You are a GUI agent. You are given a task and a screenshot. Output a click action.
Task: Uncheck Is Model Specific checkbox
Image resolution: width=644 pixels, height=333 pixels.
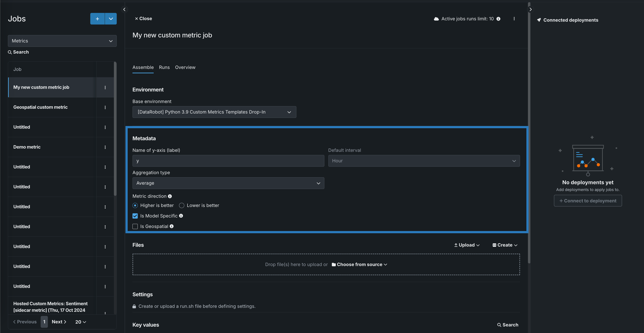pyautogui.click(x=135, y=216)
